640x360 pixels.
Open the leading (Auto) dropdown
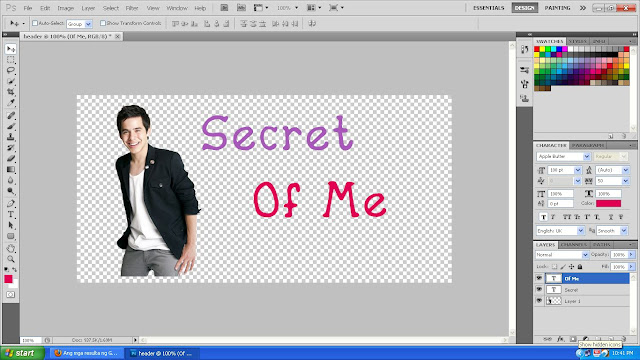pyautogui.click(x=625, y=170)
